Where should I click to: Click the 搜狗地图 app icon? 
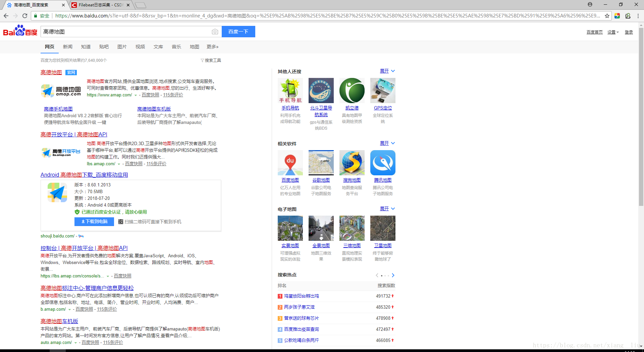[352, 163]
